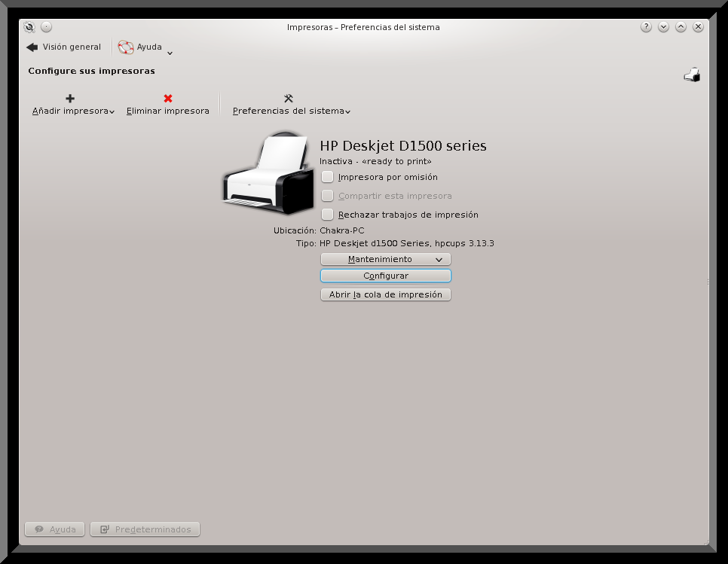The width and height of the screenshot is (728, 564).
Task: Click the question mark help button in the title bar
Action: click(x=646, y=27)
